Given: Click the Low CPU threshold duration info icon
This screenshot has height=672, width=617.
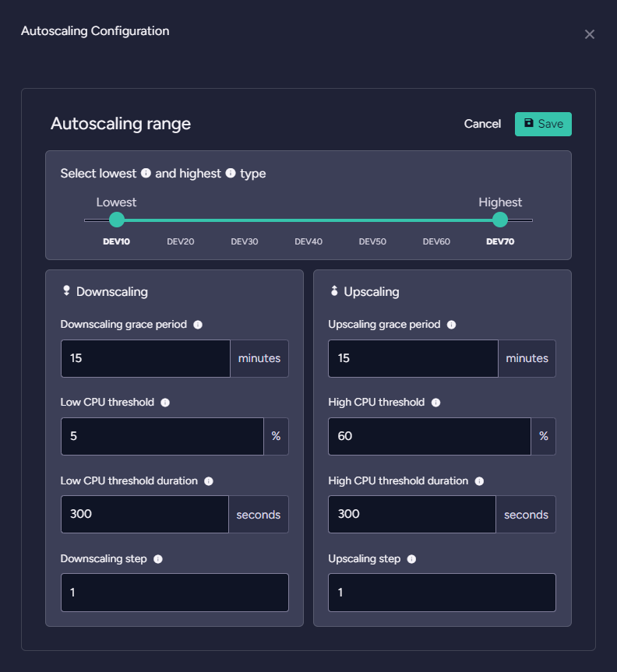Looking at the screenshot, I should click(x=208, y=481).
